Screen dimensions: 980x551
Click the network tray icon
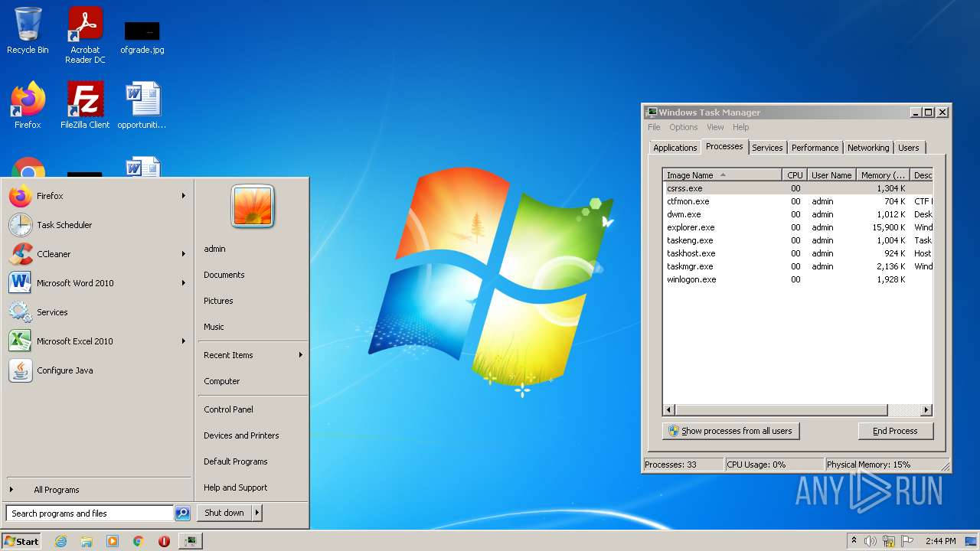point(889,541)
